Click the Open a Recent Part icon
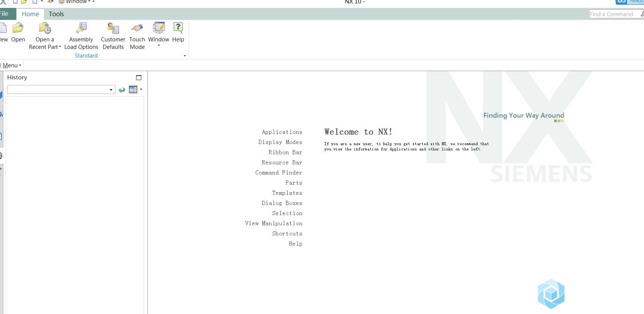Screen dimensions: 644x314 tap(45, 29)
